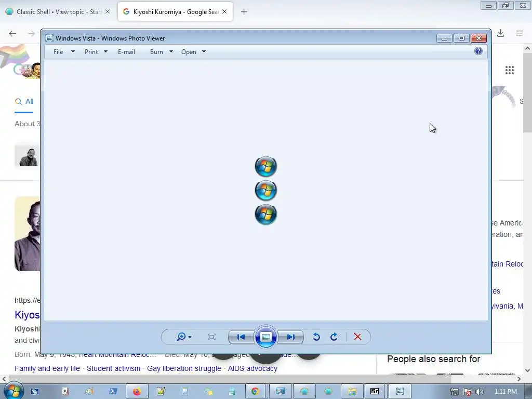
Task: Select the All search filter
Action: coord(24,101)
